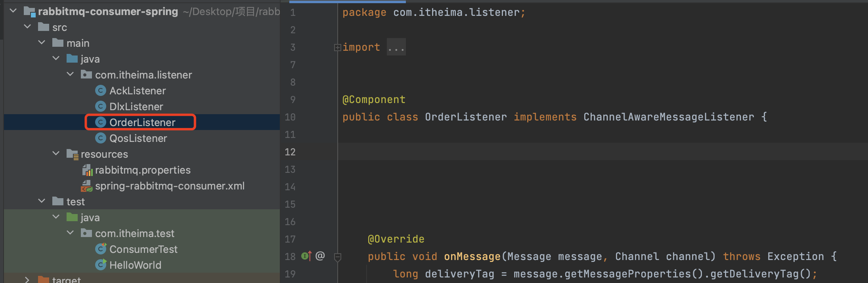Place the cursor on empty line 12
This screenshot has height=283, width=868.
(555, 152)
